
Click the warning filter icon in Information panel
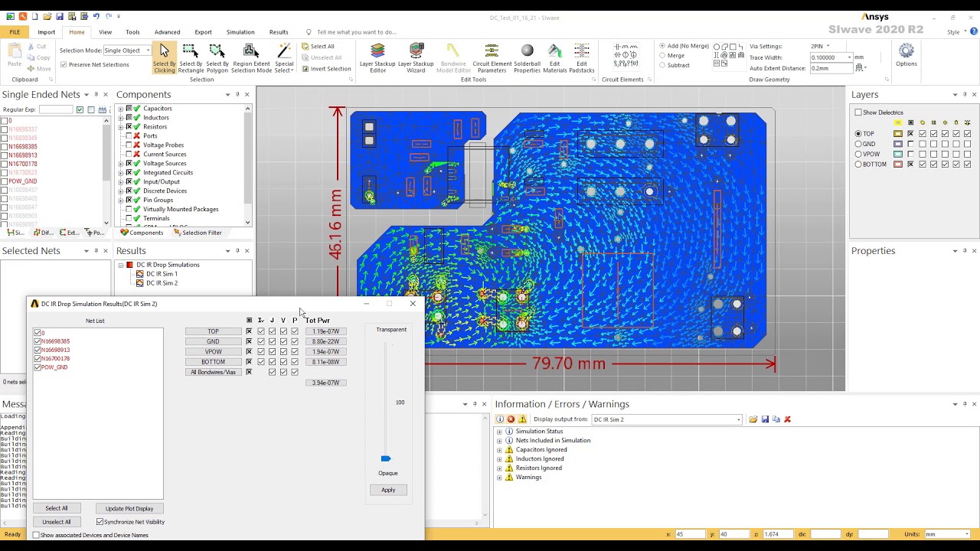[522, 419]
